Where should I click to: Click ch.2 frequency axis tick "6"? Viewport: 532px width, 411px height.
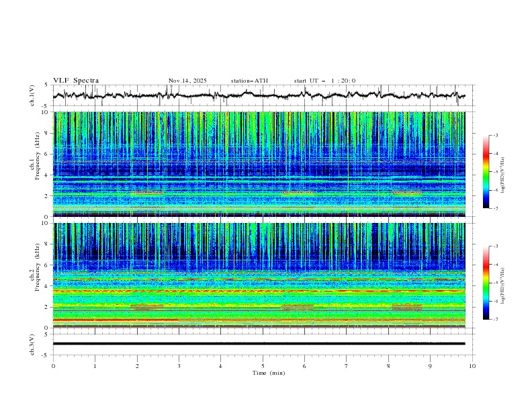coord(48,265)
